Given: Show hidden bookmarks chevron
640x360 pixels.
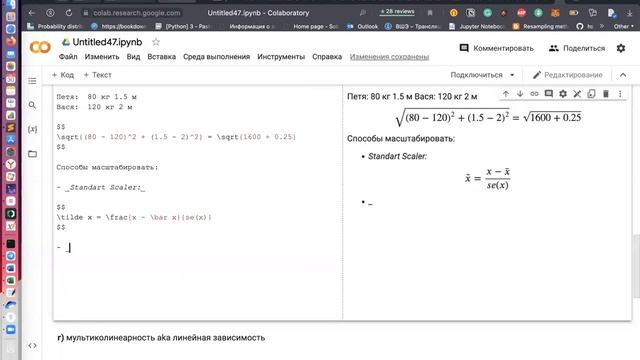Looking at the screenshot, I should pyautogui.click(x=602, y=26).
